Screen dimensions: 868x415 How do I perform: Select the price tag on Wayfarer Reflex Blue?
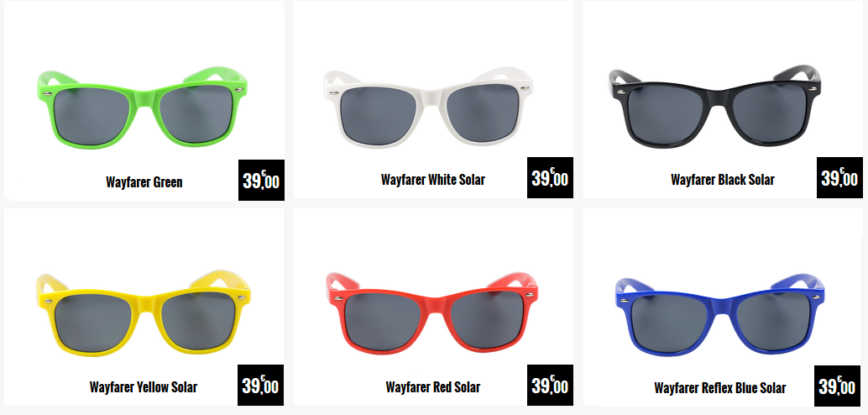click(838, 386)
